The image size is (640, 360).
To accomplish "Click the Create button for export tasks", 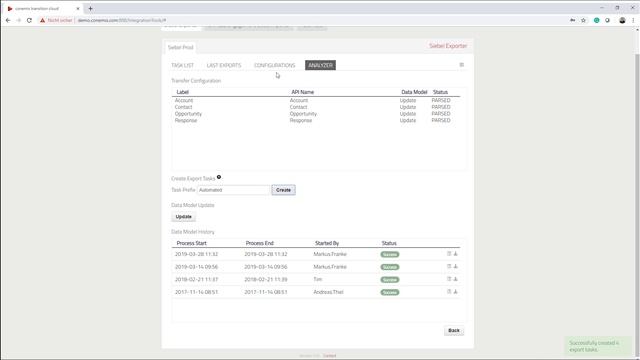I will pyautogui.click(x=283, y=190).
